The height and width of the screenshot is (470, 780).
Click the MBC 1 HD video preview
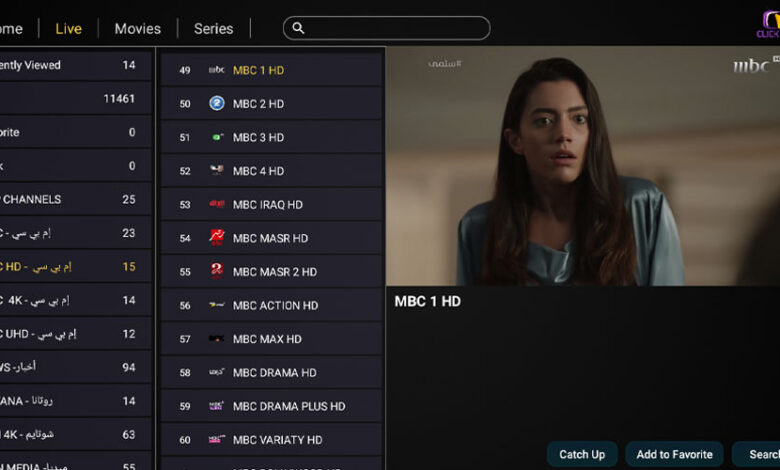583,166
